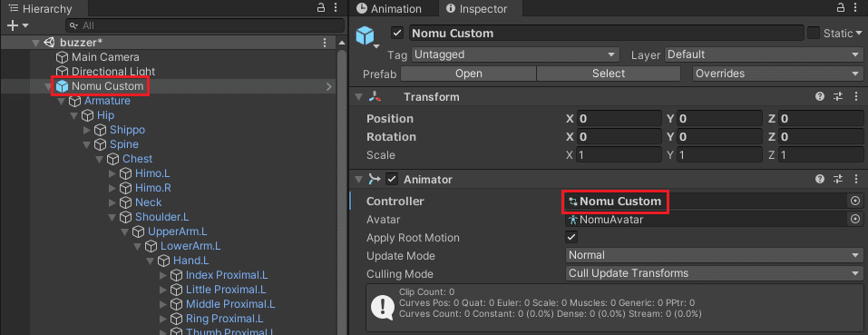The width and height of the screenshot is (868, 335).
Task: Select Ring Proximal.L bone
Action: [224, 319]
